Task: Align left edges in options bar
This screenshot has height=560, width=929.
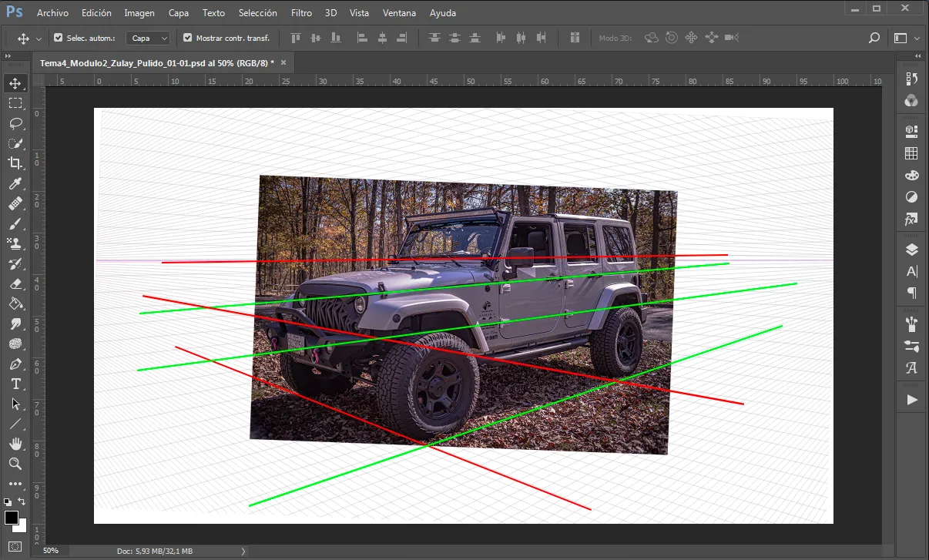Action: [x=361, y=38]
